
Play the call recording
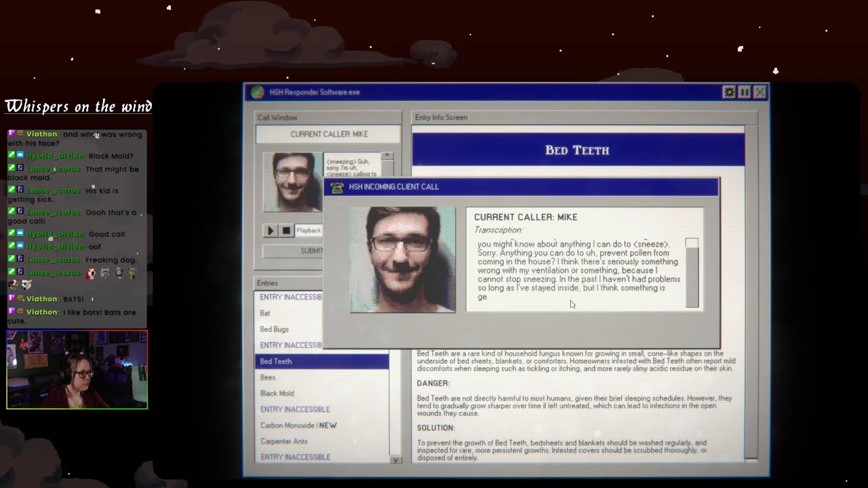tap(270, 230)
